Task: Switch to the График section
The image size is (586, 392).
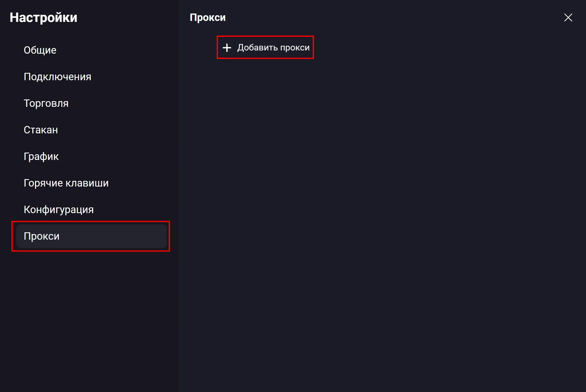Action: pyautogui.click(x=41, y=157)
